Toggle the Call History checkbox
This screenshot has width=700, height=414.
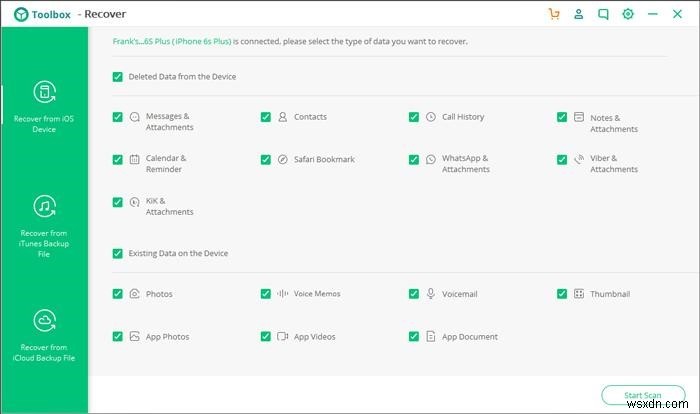[x=414, y=117]
